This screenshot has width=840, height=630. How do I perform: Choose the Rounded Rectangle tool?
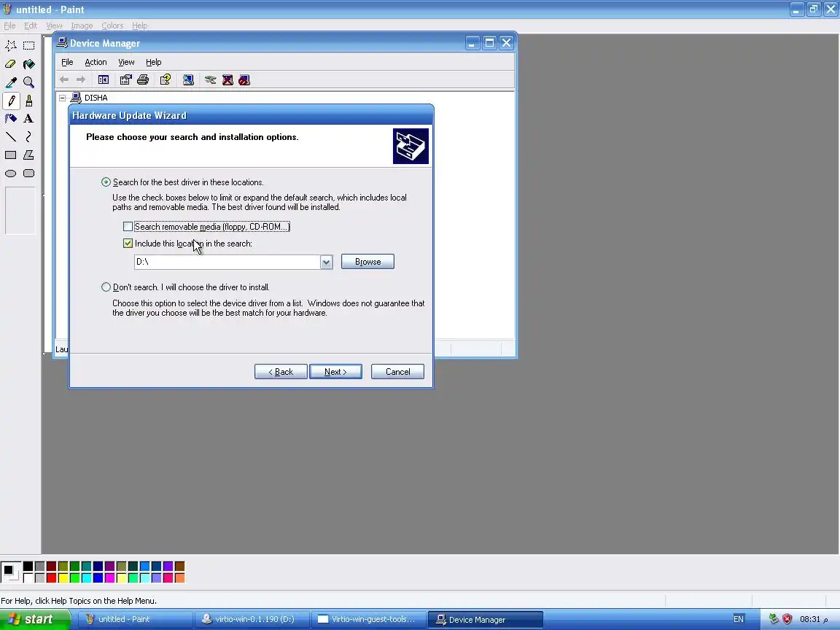pos(29,173)
